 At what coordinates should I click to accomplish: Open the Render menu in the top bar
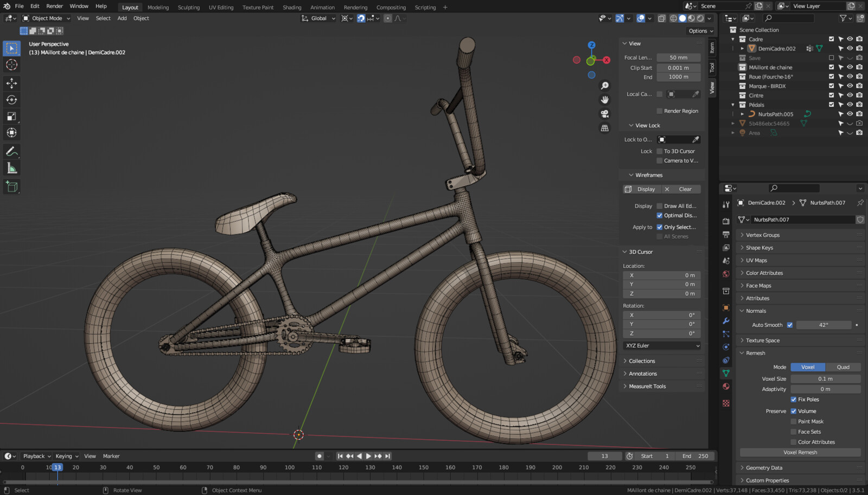click(x=54, y=6)
